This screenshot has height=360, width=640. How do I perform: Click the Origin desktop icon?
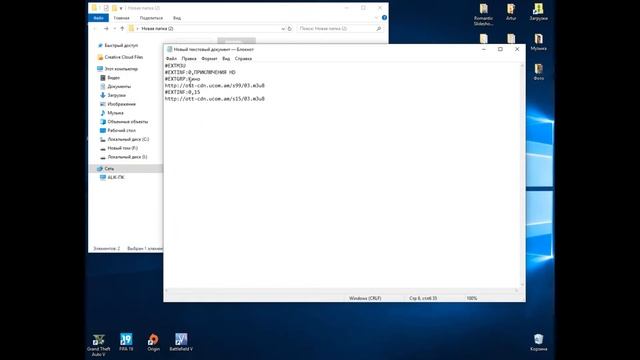tap(153, 342)
